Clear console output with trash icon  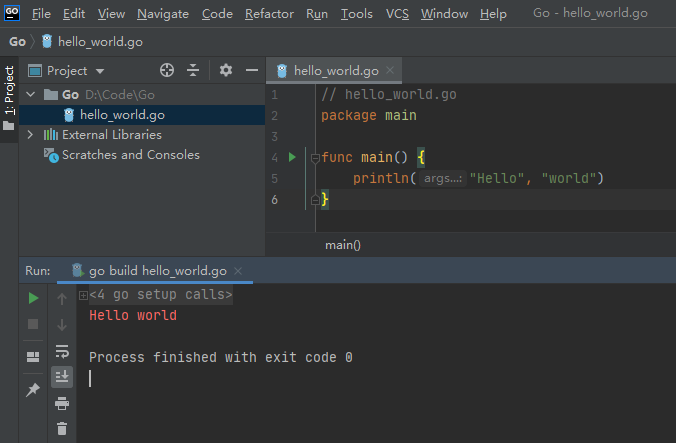[x=62, y=428]
